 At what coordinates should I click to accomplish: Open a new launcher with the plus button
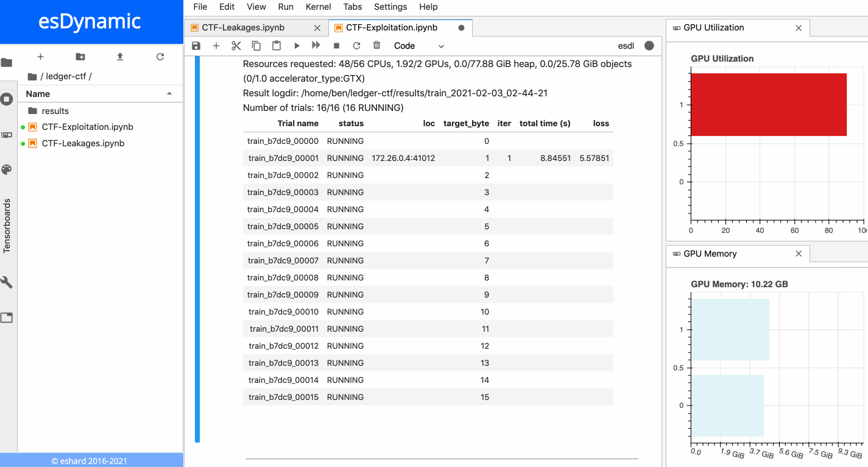click(40, 56)
